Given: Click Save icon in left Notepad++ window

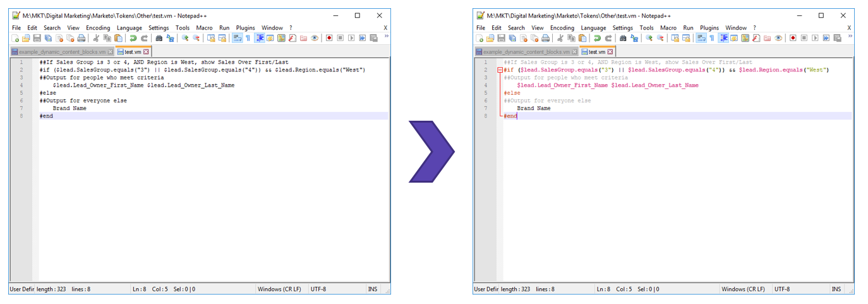Looking at the screenshot, I should [37, 39].
